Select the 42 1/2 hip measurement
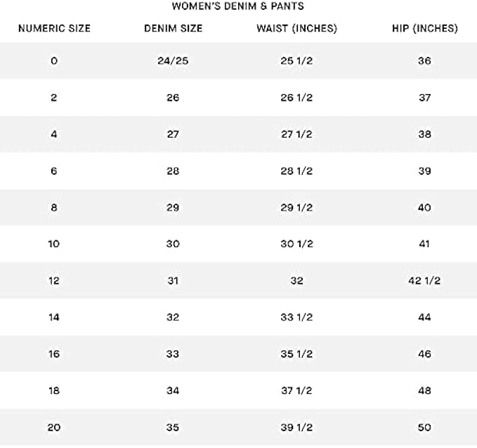This screenshot has width=477, height=448. tap(424, 281)
